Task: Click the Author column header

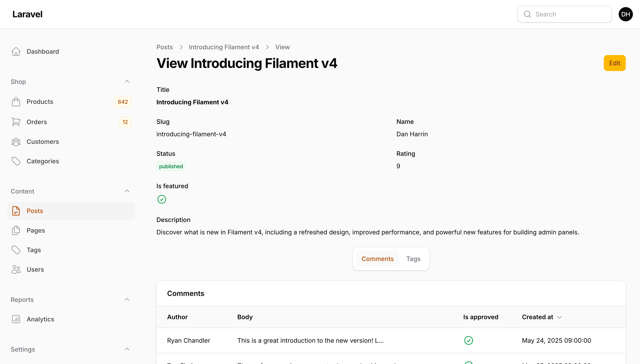Action: (x=177, y=317)
